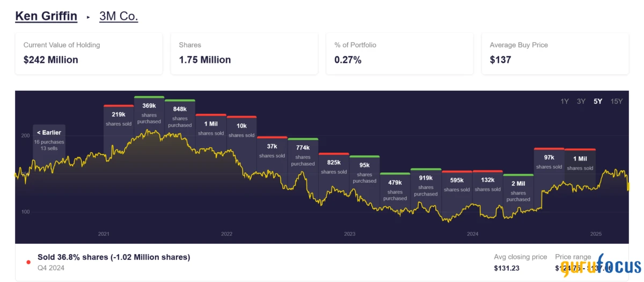Select the 1Y time range
The height and width of the screenshot is (282, 644).
[565, 102]
